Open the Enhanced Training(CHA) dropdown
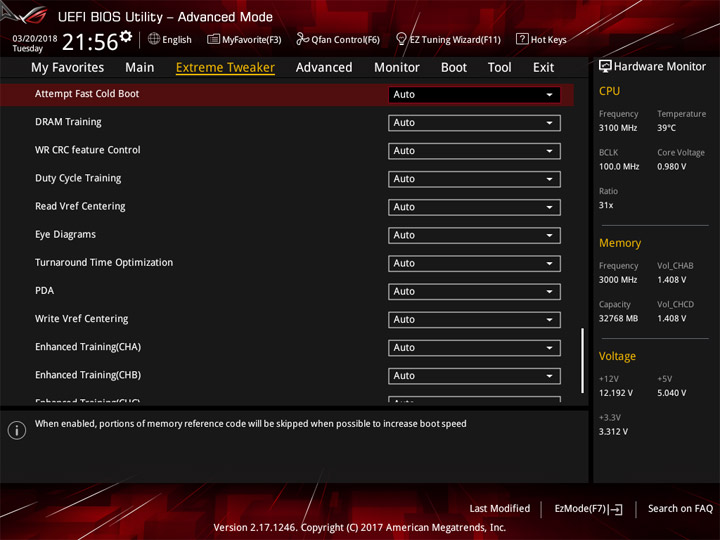 [474, 348]
